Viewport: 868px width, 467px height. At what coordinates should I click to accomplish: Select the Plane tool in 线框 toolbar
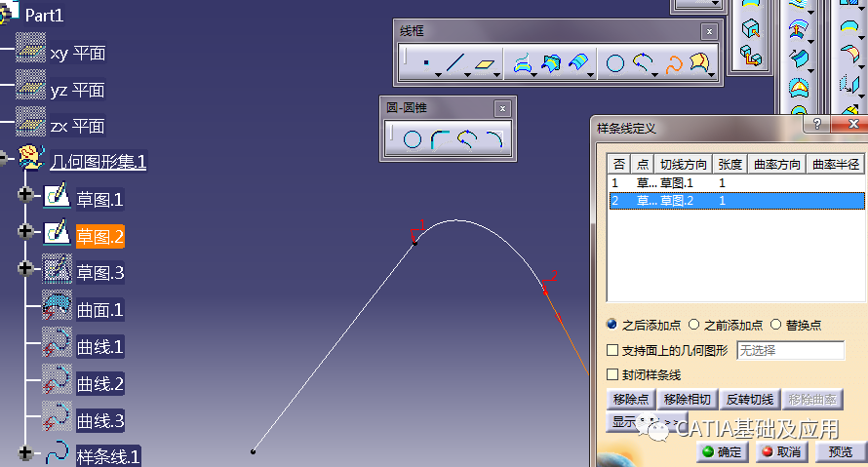[485, 63]
